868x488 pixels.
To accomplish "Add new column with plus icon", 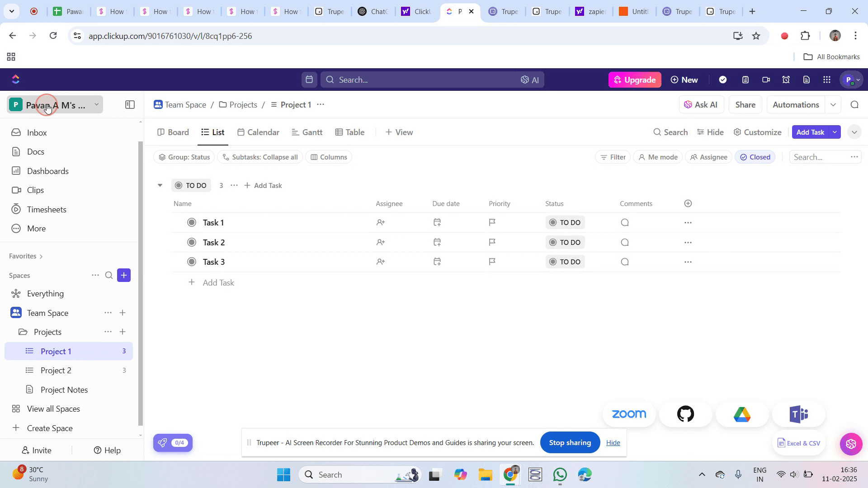I will pyautogui.click(x=688, y=204).
